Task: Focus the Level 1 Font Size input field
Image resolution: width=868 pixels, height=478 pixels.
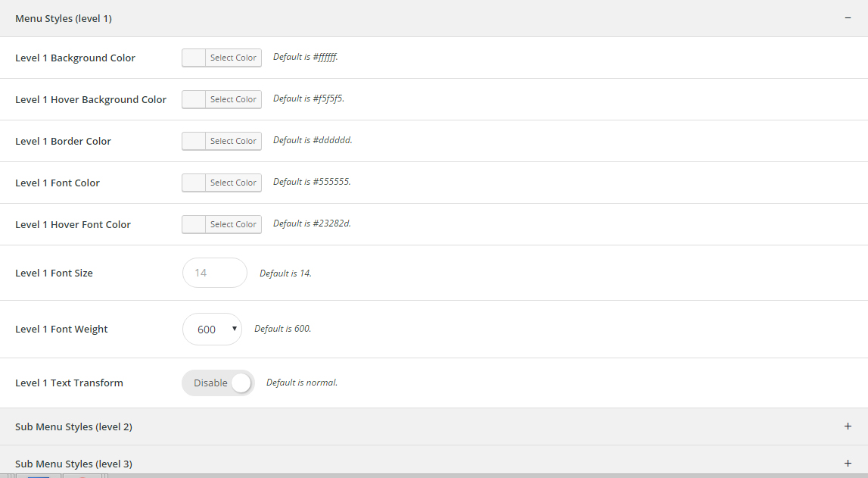Action: (x=215, y=273)
